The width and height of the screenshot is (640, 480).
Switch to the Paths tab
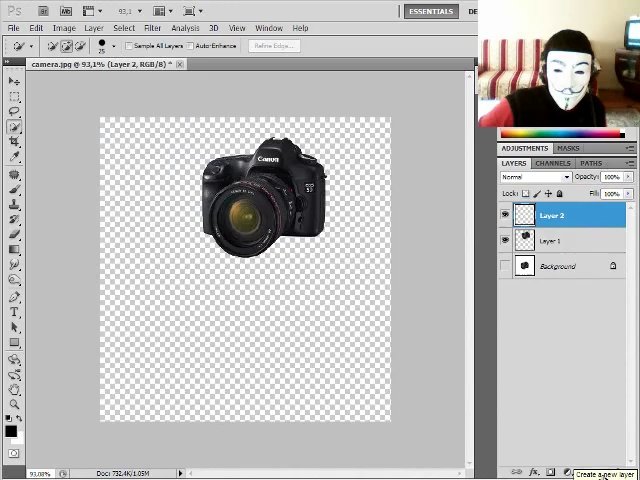pyautogui.click(x=591, y=163)
